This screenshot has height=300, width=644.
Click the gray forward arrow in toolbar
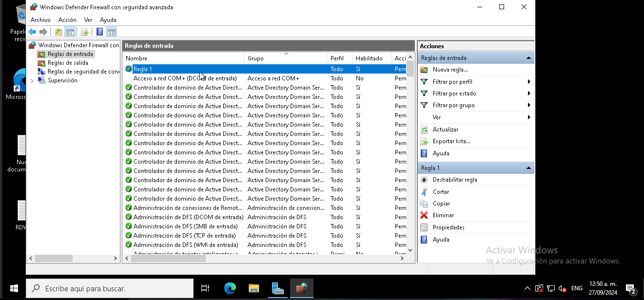click(x=43, y=32)
